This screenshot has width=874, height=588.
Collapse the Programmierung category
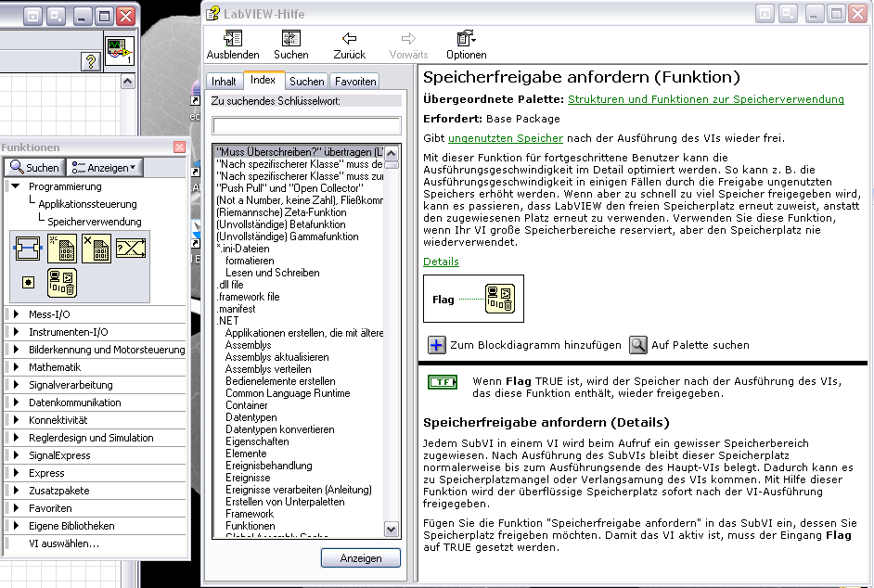(x=16, y=186)
